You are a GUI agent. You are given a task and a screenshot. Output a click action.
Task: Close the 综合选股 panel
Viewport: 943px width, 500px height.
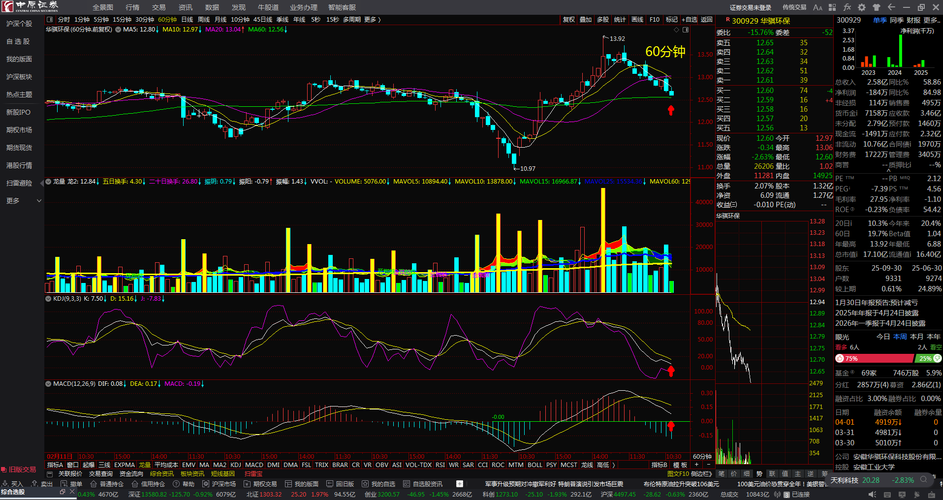[72, 492]
